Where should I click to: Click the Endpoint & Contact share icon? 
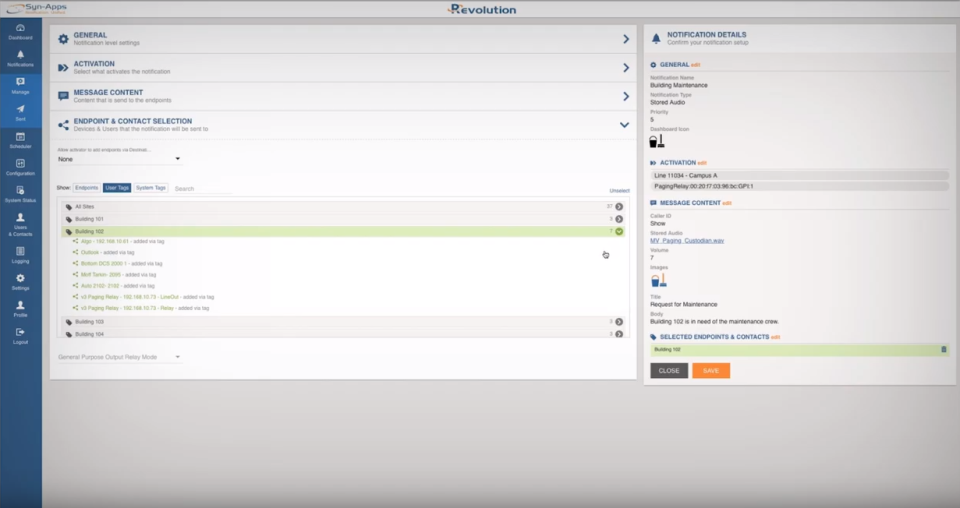[63, 125]
